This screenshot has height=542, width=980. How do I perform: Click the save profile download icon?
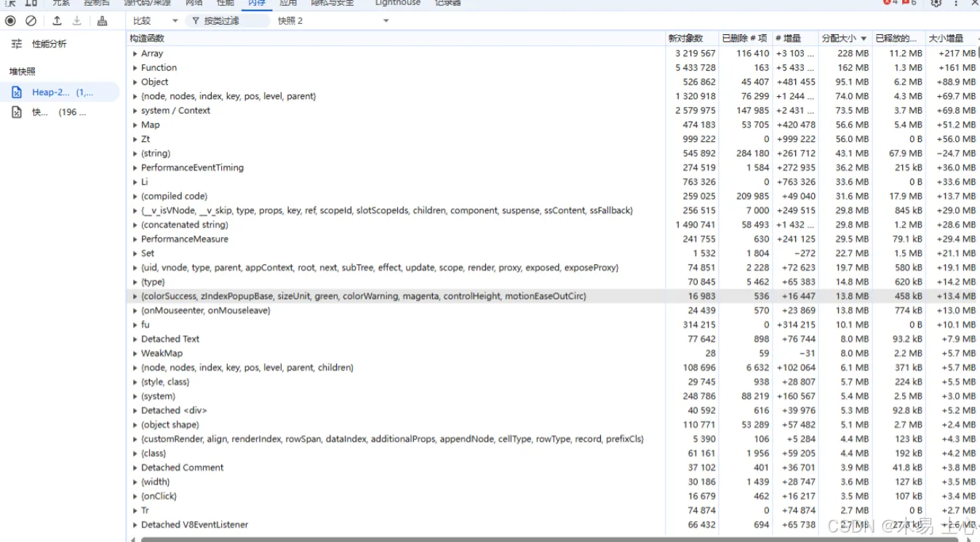76,21
